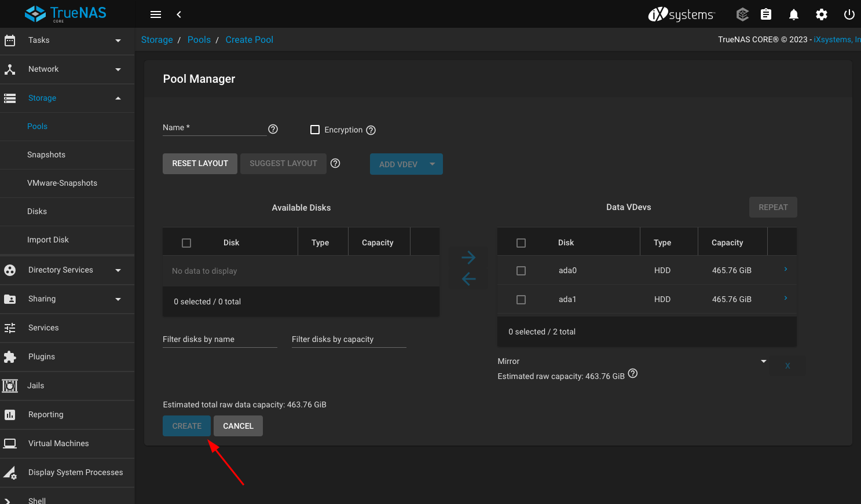Open Import Disk in the sidebar
Viewport: 861px width, 504px height.
tap(48, 240)
